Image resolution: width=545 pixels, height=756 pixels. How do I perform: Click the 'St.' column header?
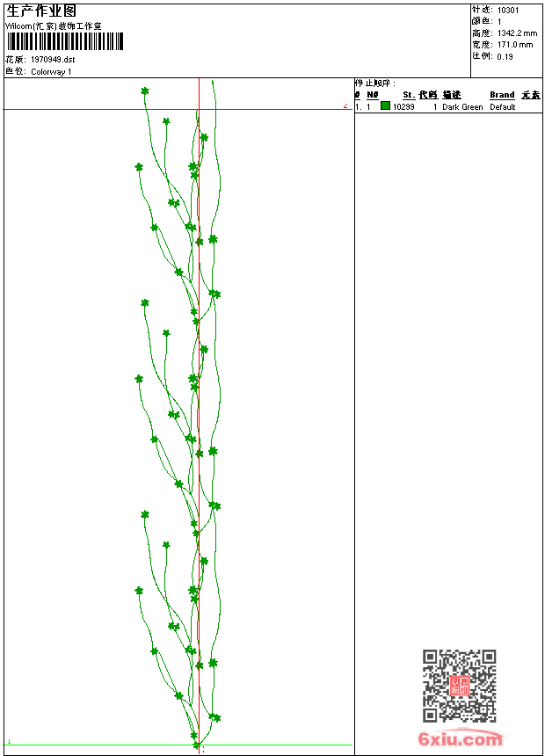pos(409,95)
